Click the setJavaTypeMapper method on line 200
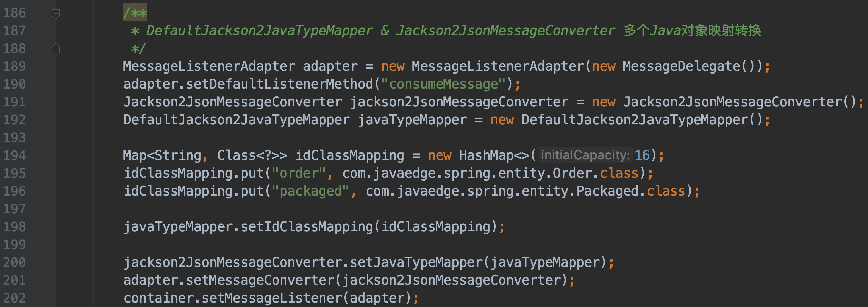This screenshot has width=868, height=307. tap(416, 262)
